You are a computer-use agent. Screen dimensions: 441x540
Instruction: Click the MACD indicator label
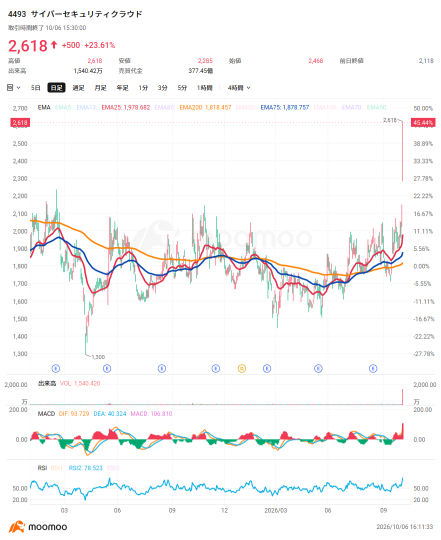click(x=46, y=414)
